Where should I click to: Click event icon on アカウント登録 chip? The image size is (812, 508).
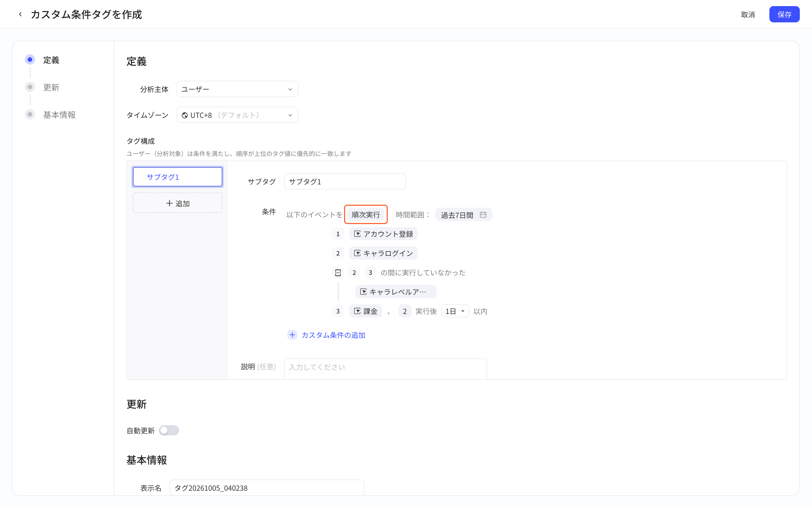coord(357,234)
